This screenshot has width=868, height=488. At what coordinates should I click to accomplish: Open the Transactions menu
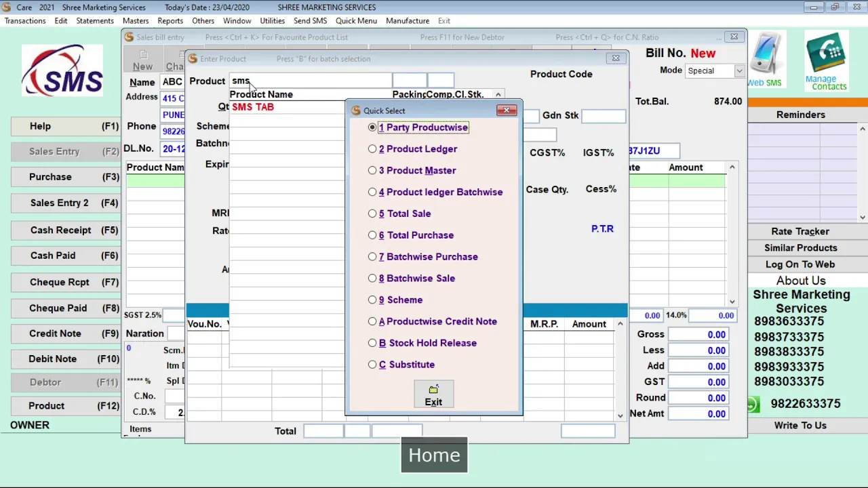pyautogui.click(x=25, y=21)
